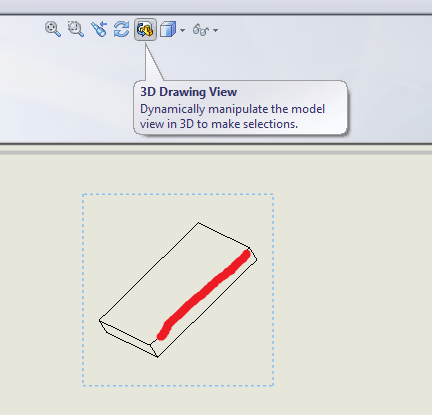Click the "3D Drawing View" tooltip title
Image resolution: width=432 pixels, height=415 pixels.
click(189, 92)
